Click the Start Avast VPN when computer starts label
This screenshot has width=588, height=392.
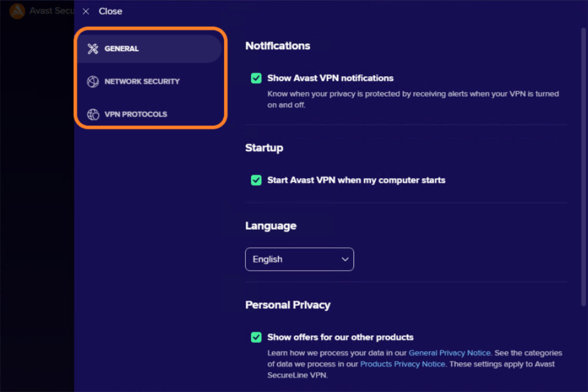[356, 180]
